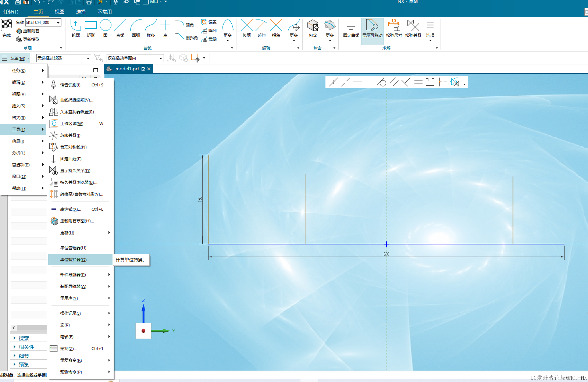Choose 重新附着草图(H)... menu entry
The height and width of the screenshot is (382, 588).
80,221
